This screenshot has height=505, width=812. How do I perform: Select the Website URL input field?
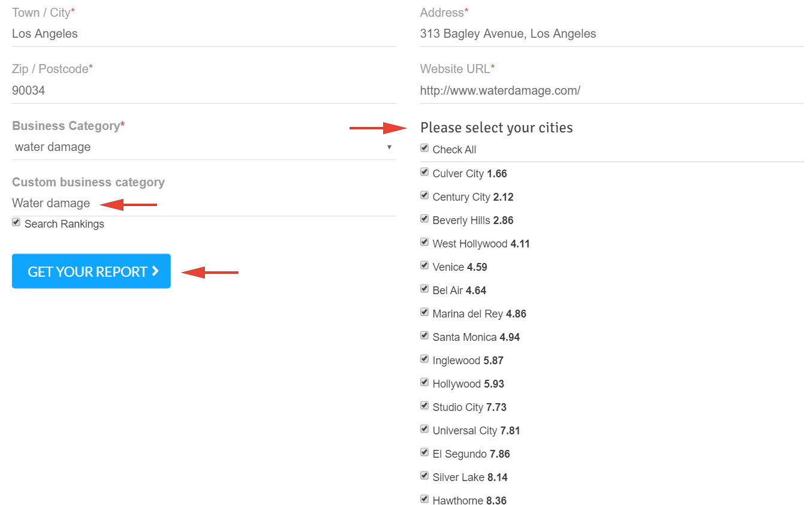point(611,91)
